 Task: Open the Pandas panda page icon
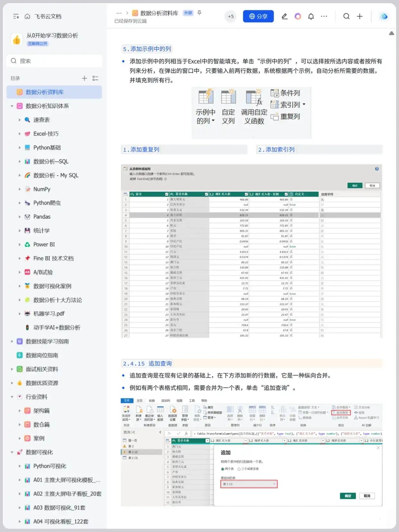(28, 217)
